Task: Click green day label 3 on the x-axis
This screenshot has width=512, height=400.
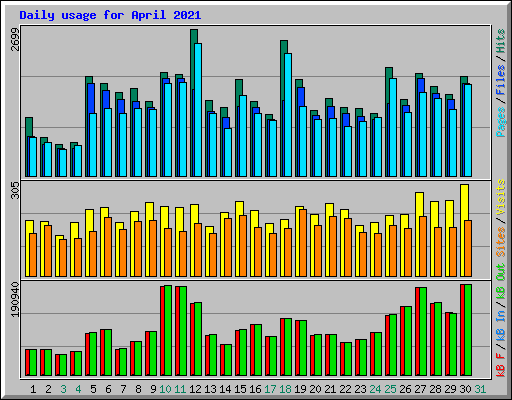Action: click(63, 389)
